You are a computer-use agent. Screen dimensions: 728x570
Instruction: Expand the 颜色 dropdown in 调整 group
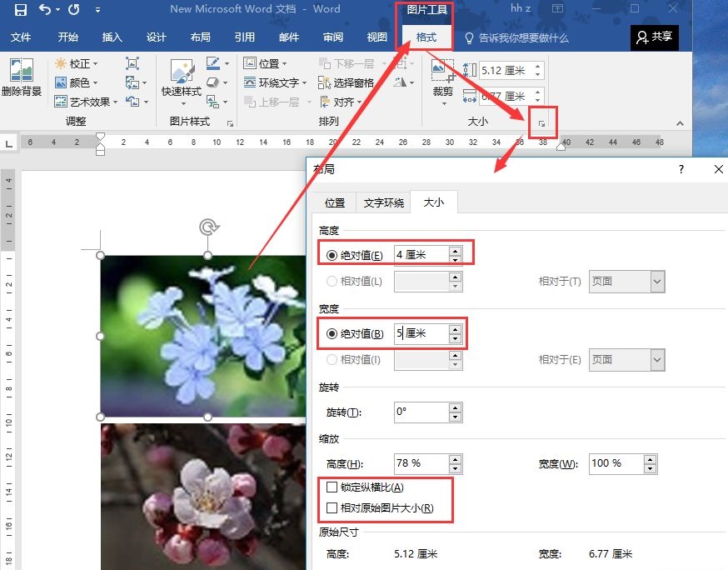77,82
